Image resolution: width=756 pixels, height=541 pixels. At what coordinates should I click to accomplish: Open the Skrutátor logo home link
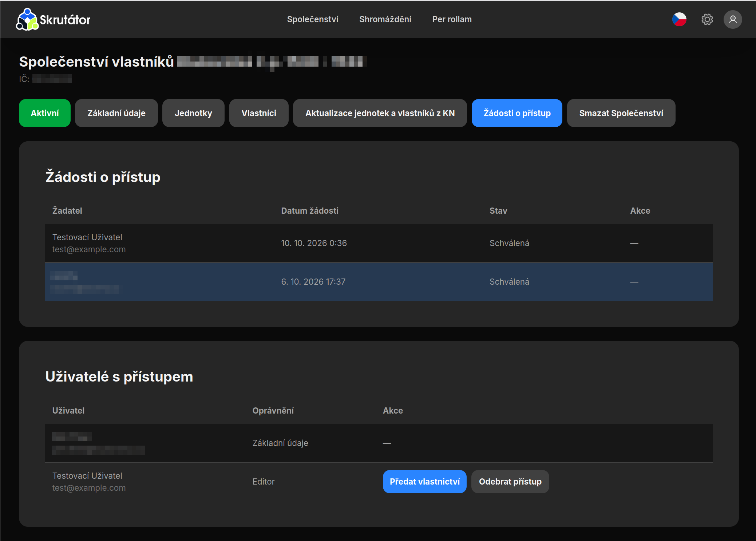(53, 19)
